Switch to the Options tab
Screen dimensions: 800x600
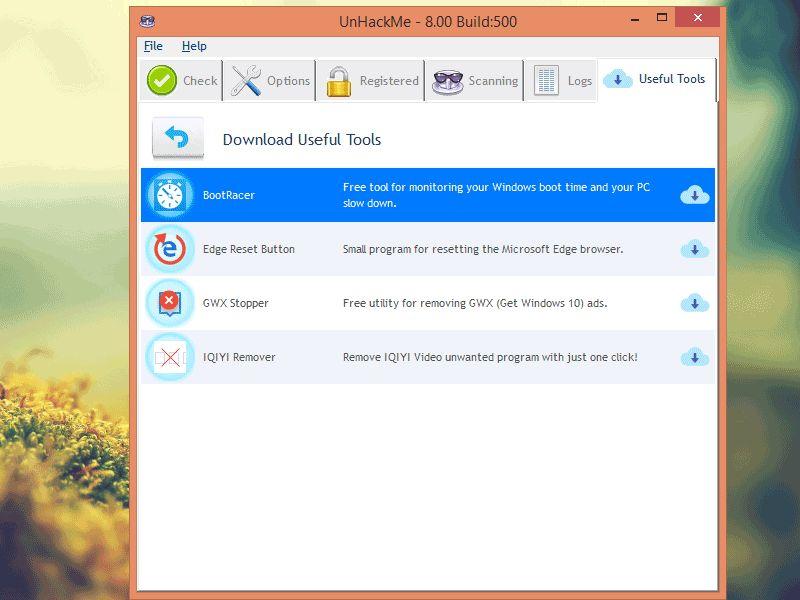click(269, 81)
